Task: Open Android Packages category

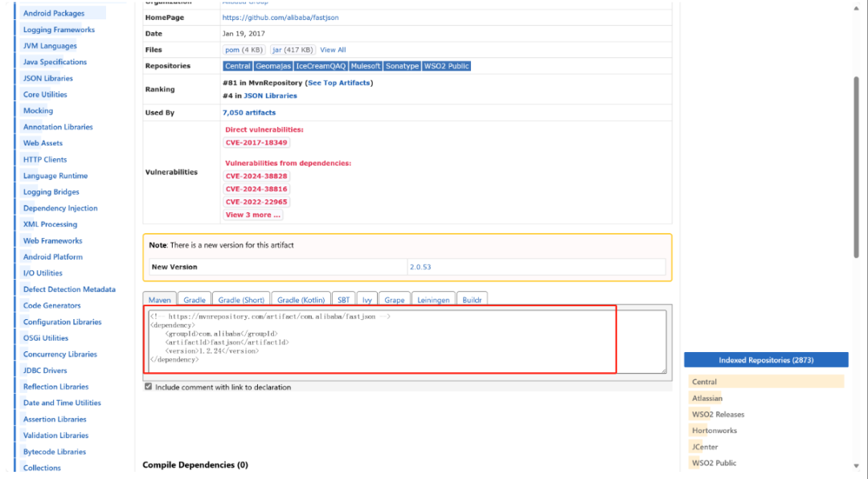Action: pos(54,14)
